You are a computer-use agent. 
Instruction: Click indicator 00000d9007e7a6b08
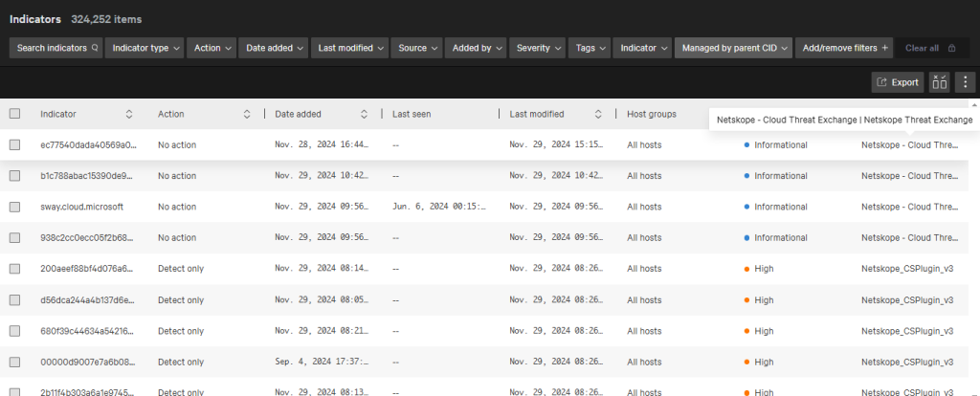coord(88,362)
